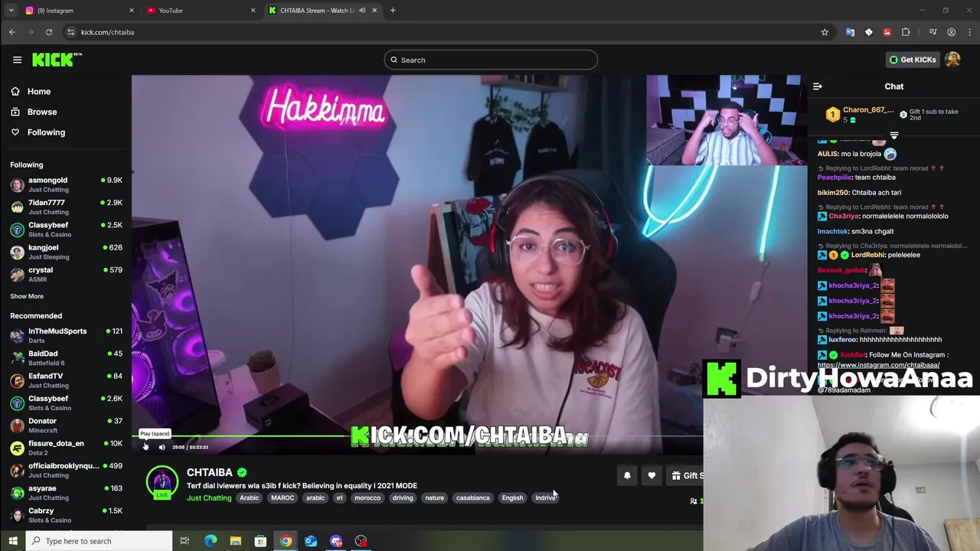Screen dimensions: 980x551
Task: Open Cabrzy recommended channel
Action: (66, 515)
